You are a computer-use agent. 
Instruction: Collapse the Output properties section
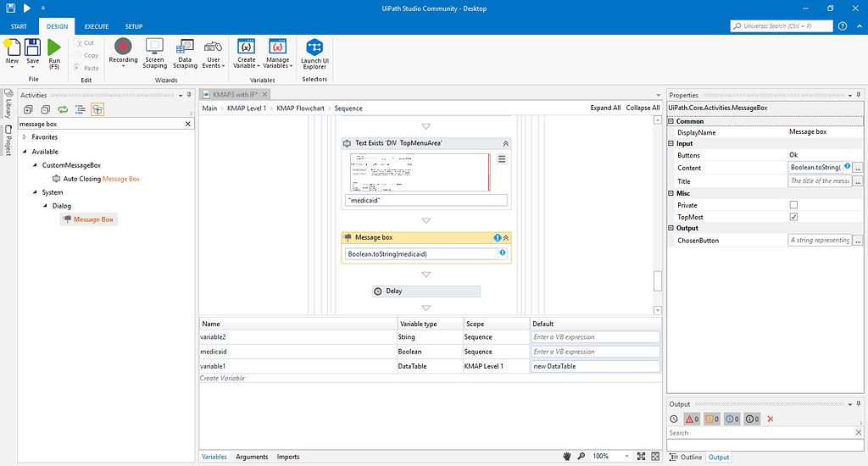click(x=671, y=228)
